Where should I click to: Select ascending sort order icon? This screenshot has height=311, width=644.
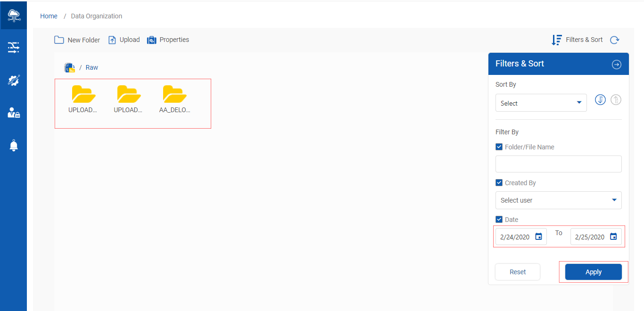[x=616, y=100]
